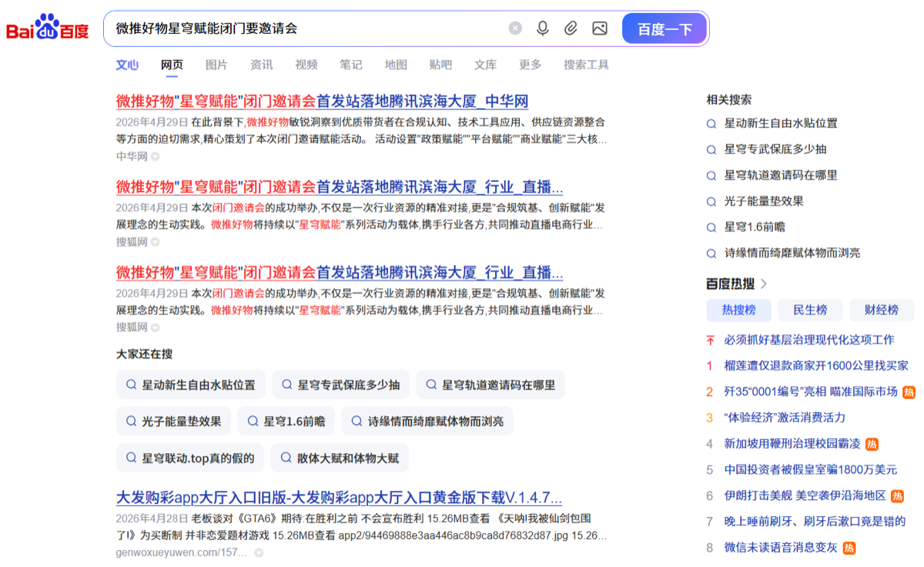Click the 光子能量垫效果 chip under 大家还在搜
Viewport: 924px width, 567px height.
[x=174, y=421]
